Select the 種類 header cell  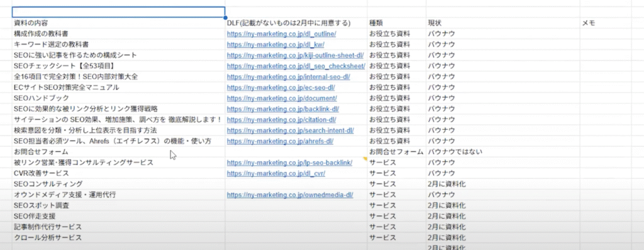[x=396, y=23]
